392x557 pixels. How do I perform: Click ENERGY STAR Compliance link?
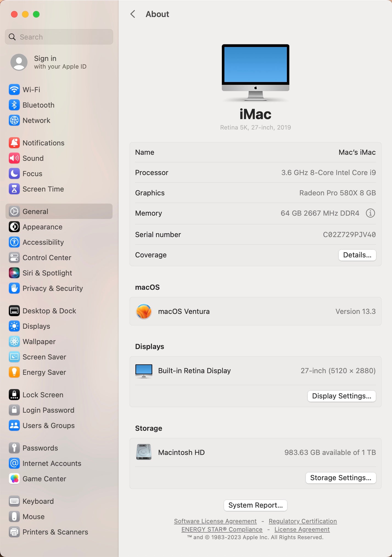pos(222,529)
